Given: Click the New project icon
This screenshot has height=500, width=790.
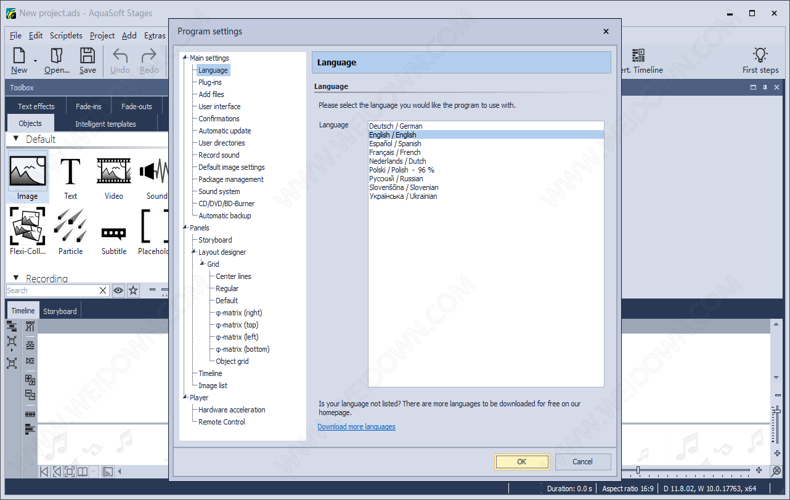Looking at the screenshot, I should 19,55.
